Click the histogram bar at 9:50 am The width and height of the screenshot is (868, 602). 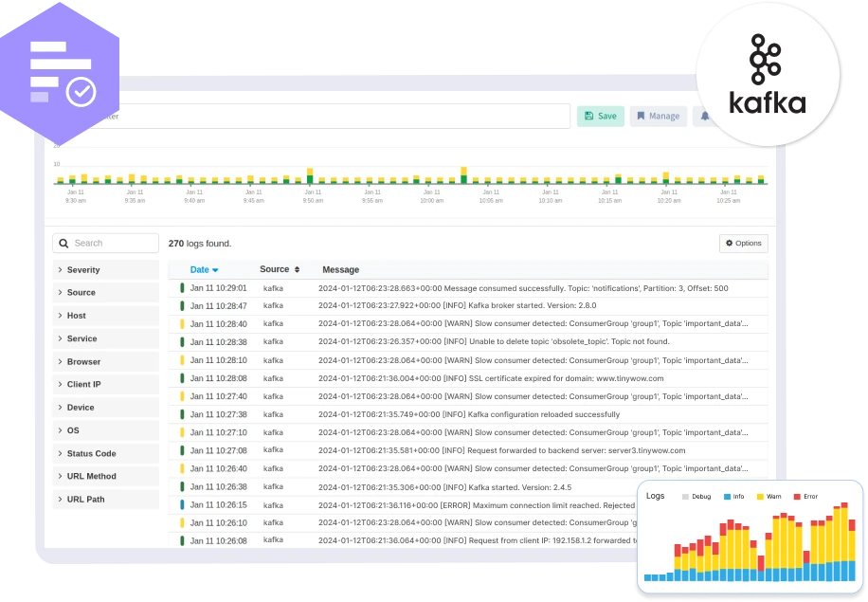tap(310, 176)
